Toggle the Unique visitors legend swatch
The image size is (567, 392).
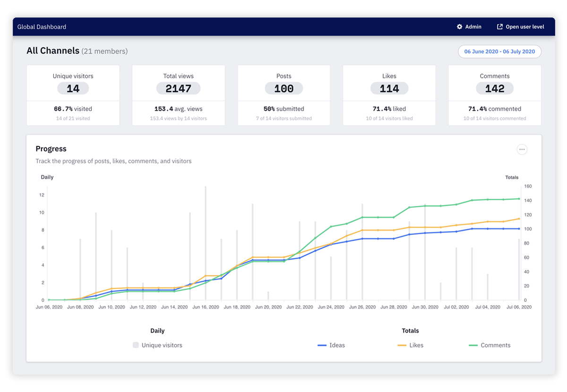136,345
